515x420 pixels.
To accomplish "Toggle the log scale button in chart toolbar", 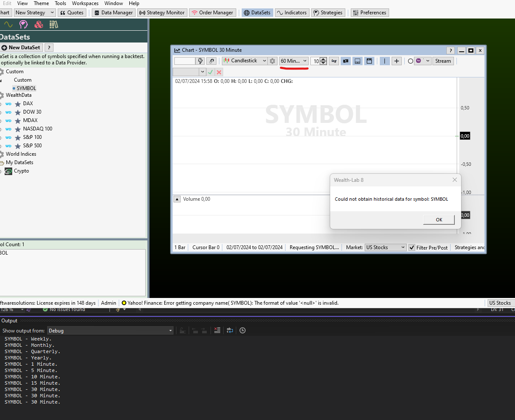I will click(334, 61).
